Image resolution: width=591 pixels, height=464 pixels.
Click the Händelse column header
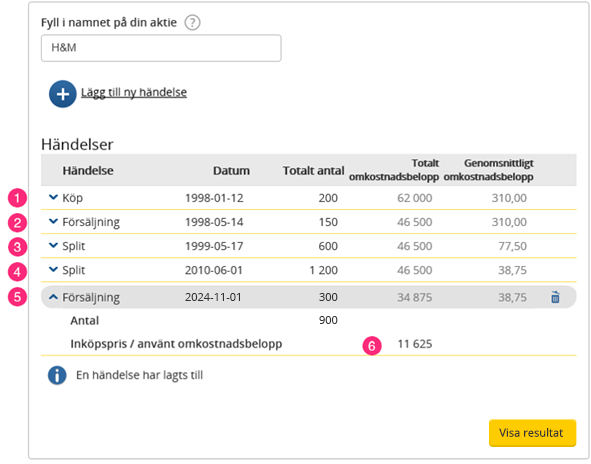[88, 170]
